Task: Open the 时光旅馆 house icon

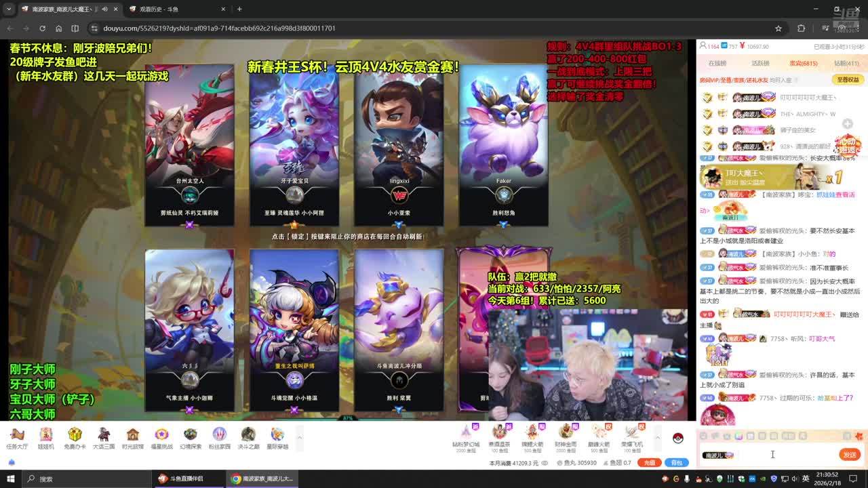Action: [133, 438]
